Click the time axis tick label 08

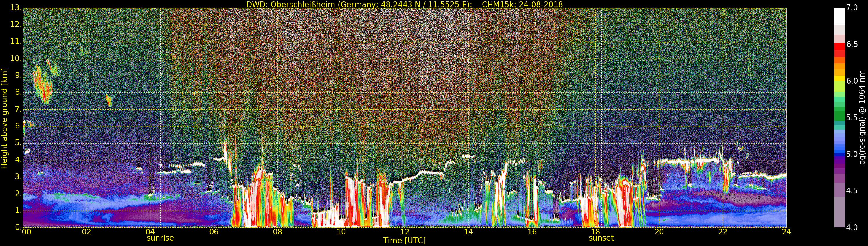277,232
